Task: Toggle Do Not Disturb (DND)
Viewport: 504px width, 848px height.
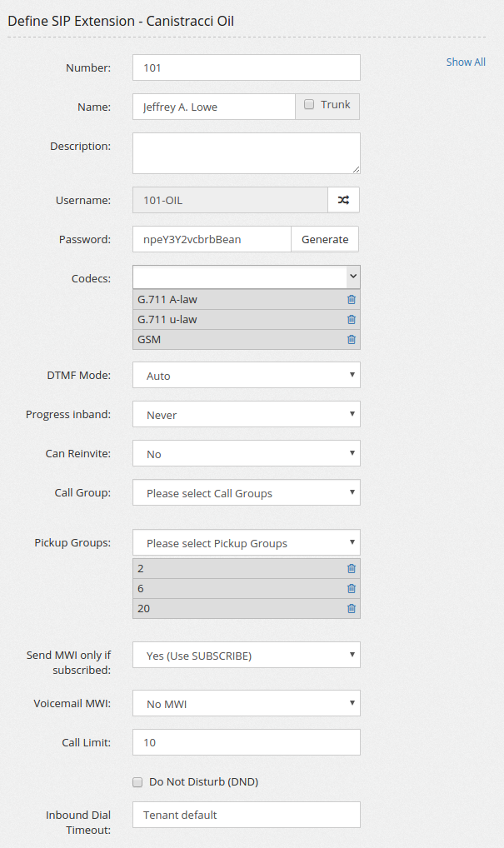Action: (137, 782)
